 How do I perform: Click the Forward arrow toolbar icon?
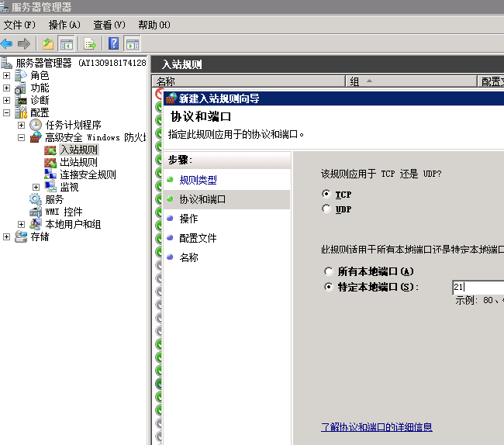[x=24, y=43]
